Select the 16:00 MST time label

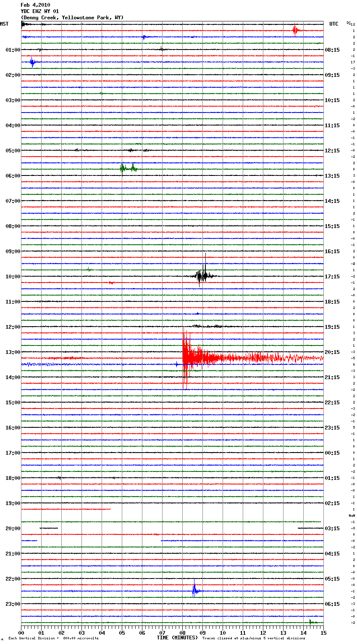pos(13,428)
